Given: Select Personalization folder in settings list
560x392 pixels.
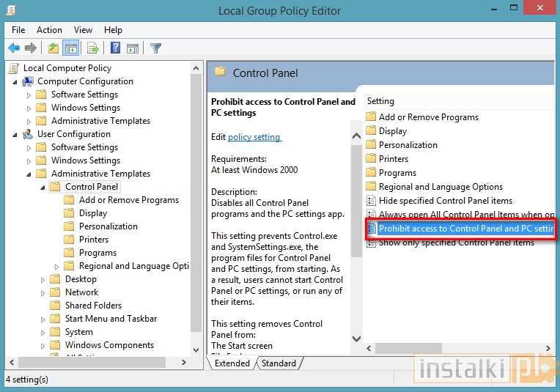Looking at the screenshot, I should point(408,145).
